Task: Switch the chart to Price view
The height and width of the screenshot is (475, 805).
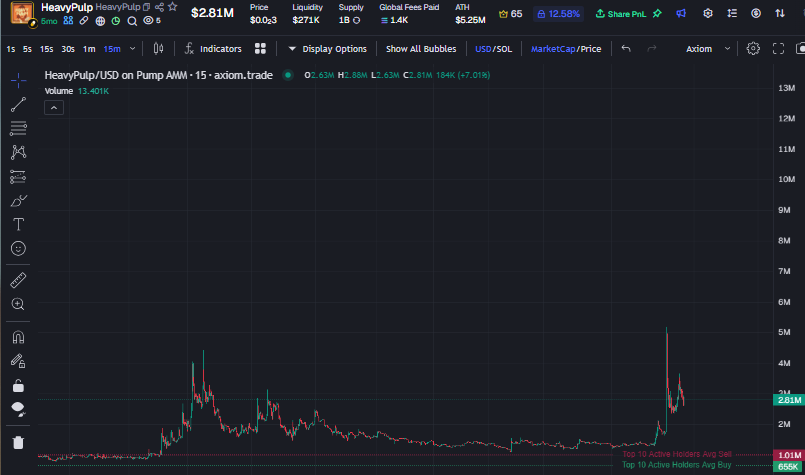Action: pyautogui.click(x=591, y=49)
